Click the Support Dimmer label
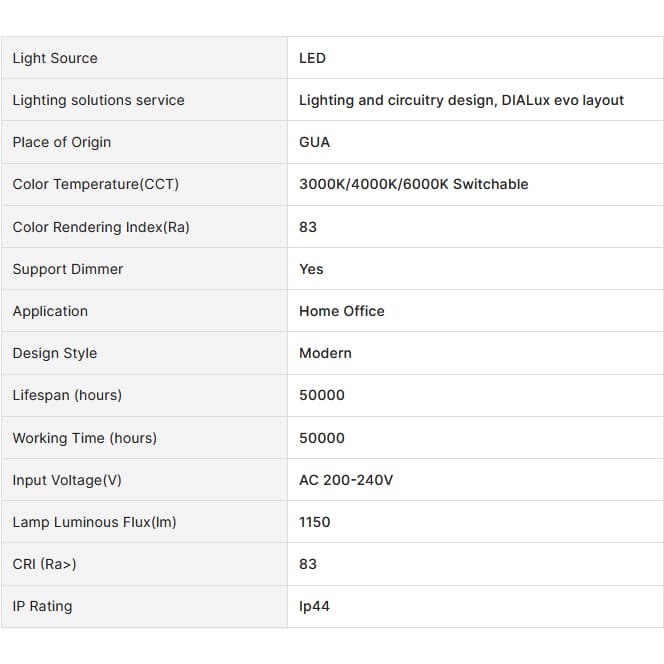 (x=68, y=269)
